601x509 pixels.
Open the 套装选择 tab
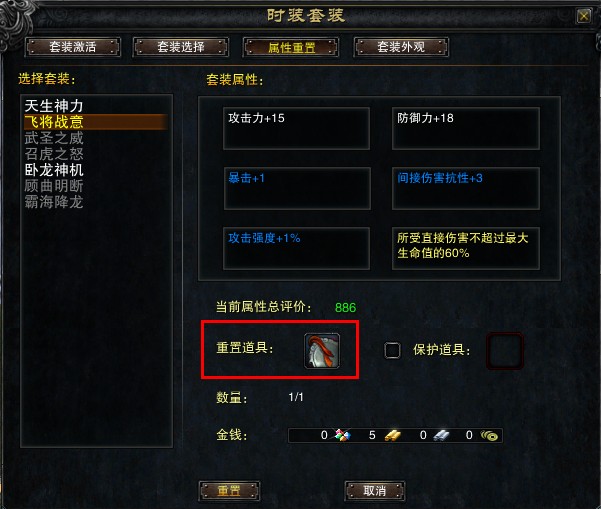181,47
